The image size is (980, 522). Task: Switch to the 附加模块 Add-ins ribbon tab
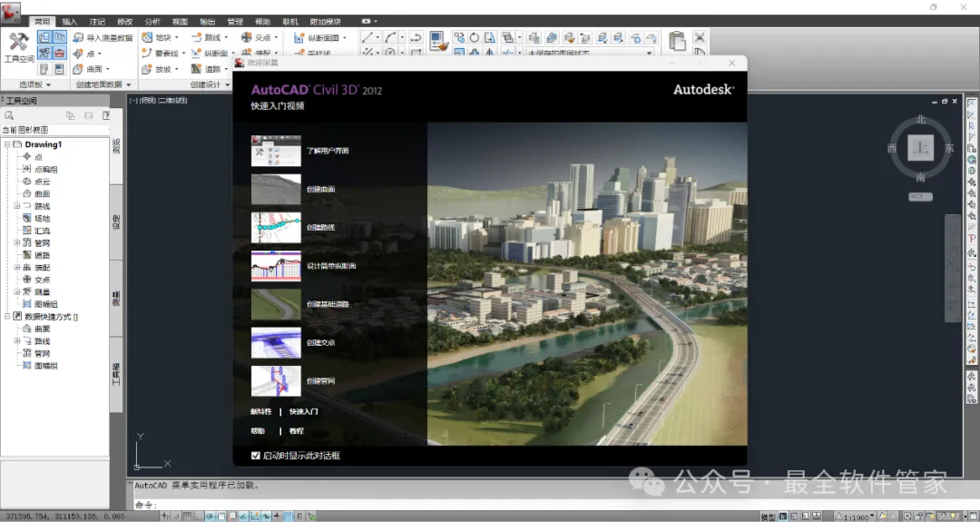(325, 21)
